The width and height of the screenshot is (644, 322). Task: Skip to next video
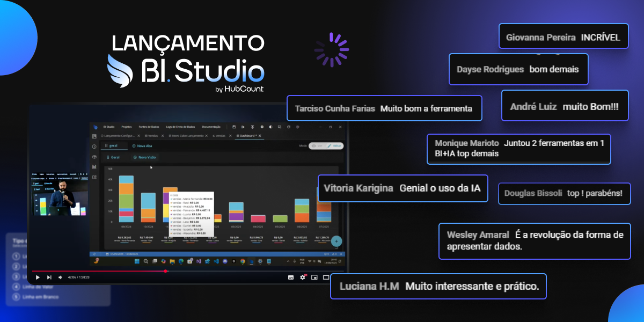tap(49, 277)
